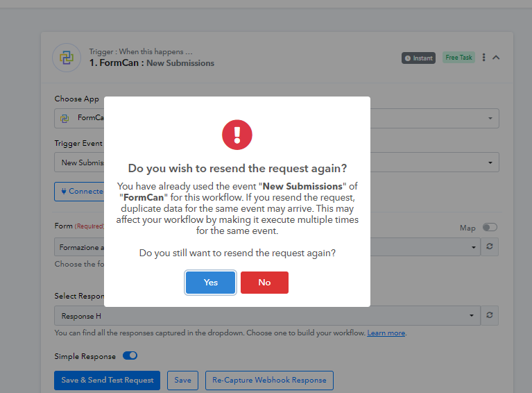This screenshot has height=393, width=532.
Task: Toggle the Map switch for Form
Action: point(490,227)
